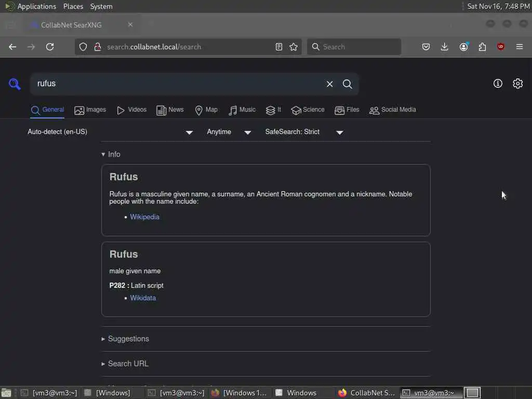Expand the Search URL section
Viewport: 532px width, 399px height.
point(125,364)
